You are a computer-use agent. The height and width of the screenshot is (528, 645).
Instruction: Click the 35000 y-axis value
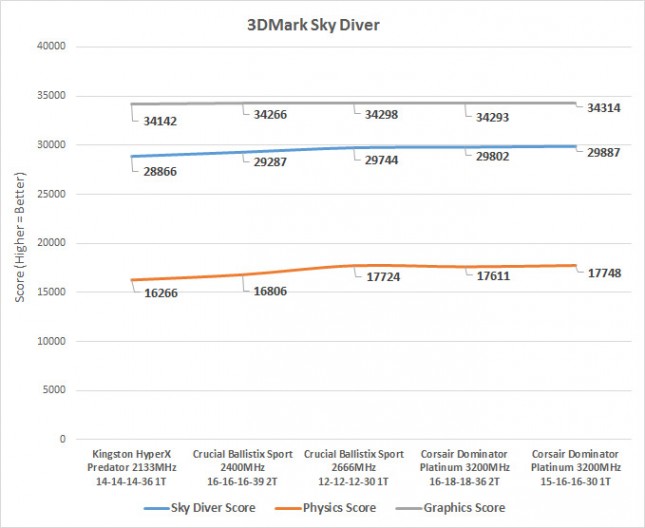point(51,95)
